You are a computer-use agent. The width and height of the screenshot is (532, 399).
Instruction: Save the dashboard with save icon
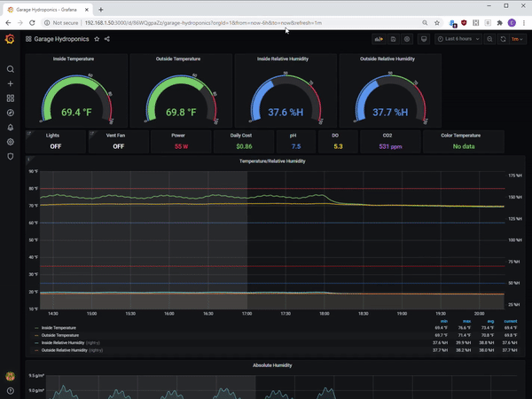(393, 39)
